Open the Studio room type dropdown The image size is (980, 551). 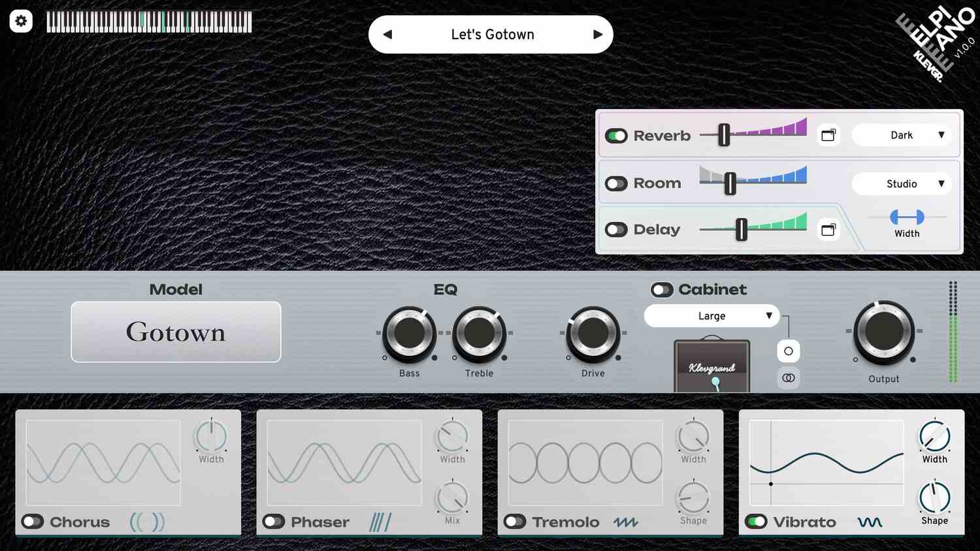tap(902, 184)
